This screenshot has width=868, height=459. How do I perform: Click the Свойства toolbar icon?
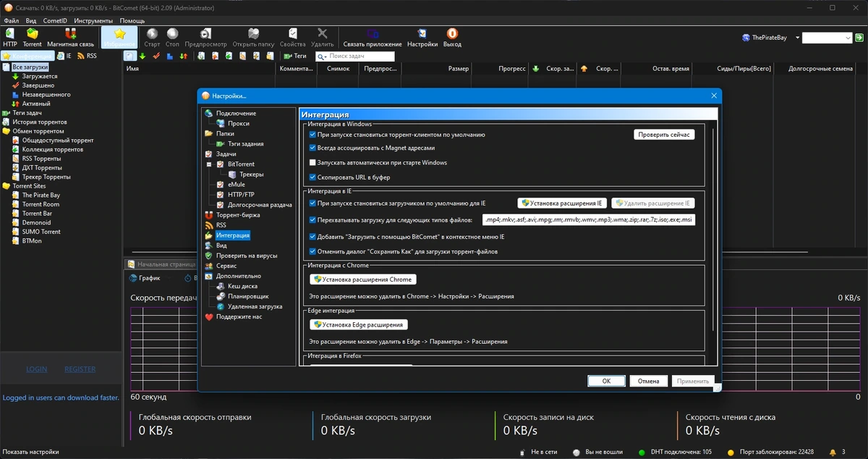[x=293, y=37]
